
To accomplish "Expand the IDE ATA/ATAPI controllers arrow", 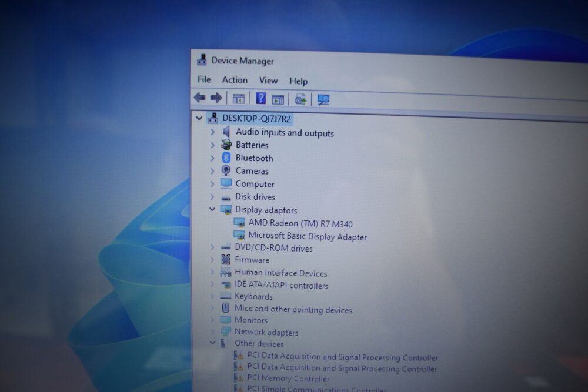I will pyautogui.click(x=212, y=284).
